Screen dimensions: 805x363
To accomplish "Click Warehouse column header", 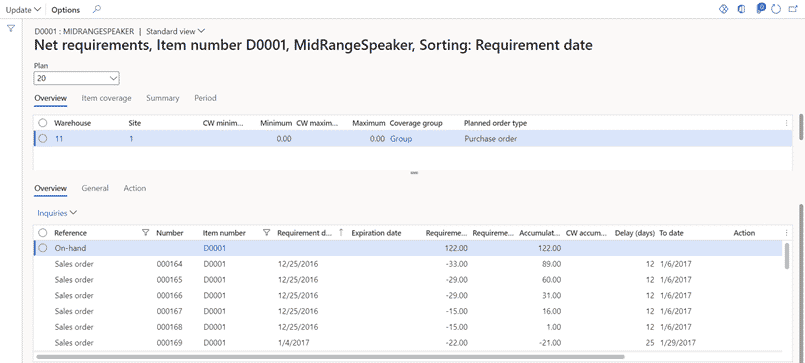I will coord(73,123).
